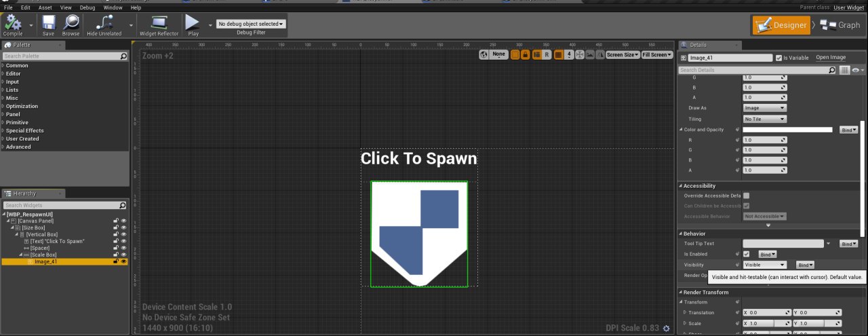Open the None culture preview button
Image resolution: width=868 pixels, height=336 pixels.
[x=499, y=54]
